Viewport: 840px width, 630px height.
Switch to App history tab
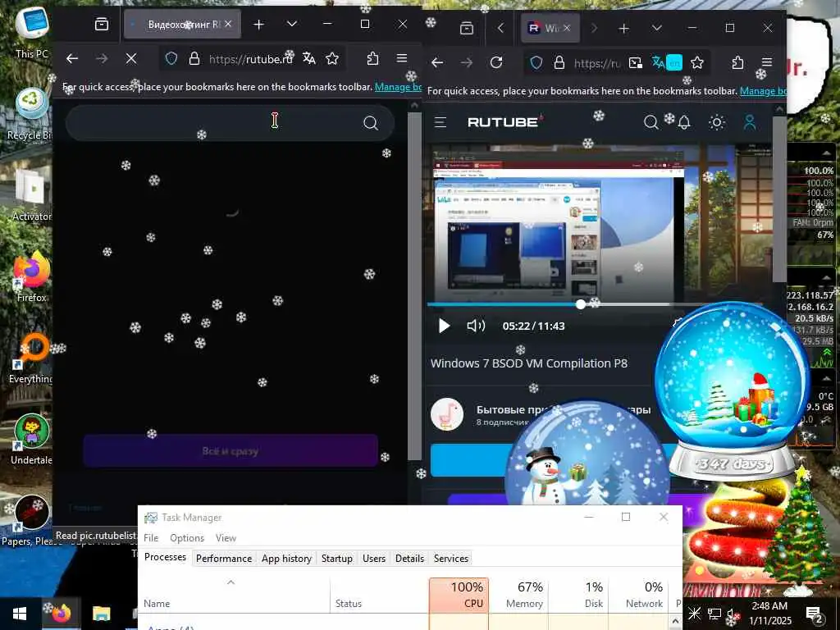(286, 558)
